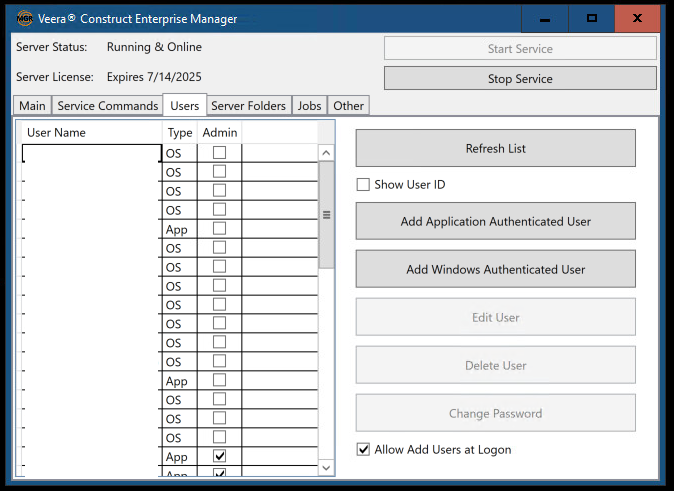Uncheck Allow Add Users at Logon

[363, 450]
